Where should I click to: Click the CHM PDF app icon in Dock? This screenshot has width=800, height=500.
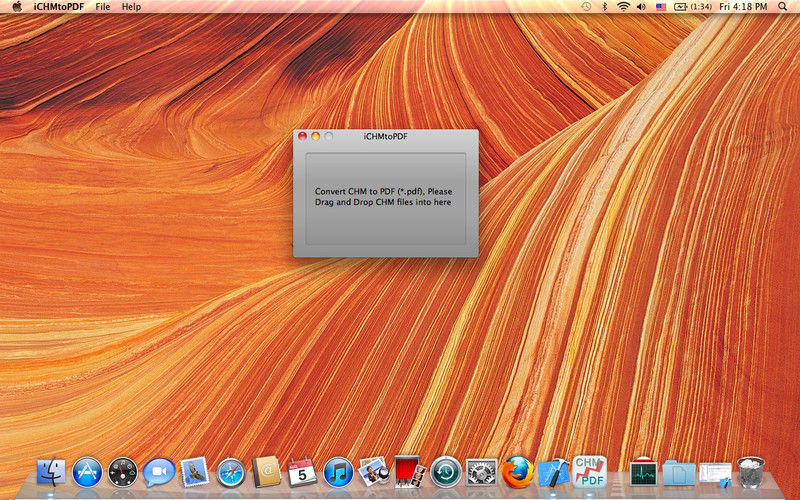[x=590, y=471]
